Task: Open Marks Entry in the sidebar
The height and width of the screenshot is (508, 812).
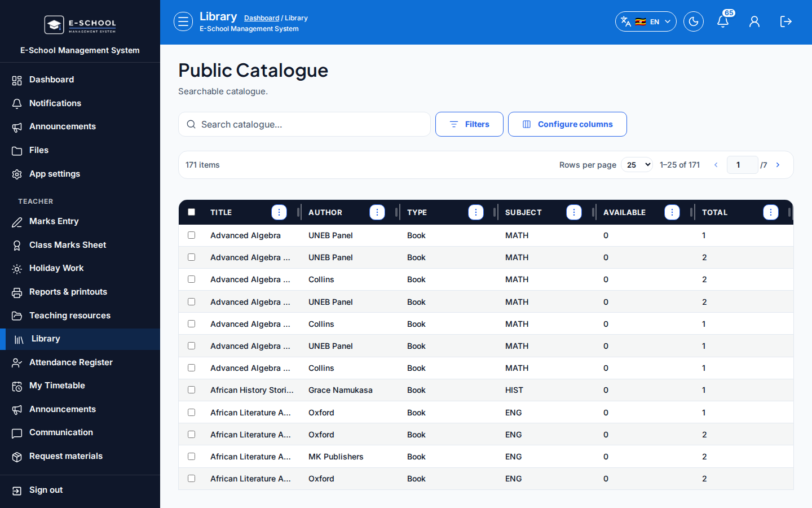Action: coord(80,221)
